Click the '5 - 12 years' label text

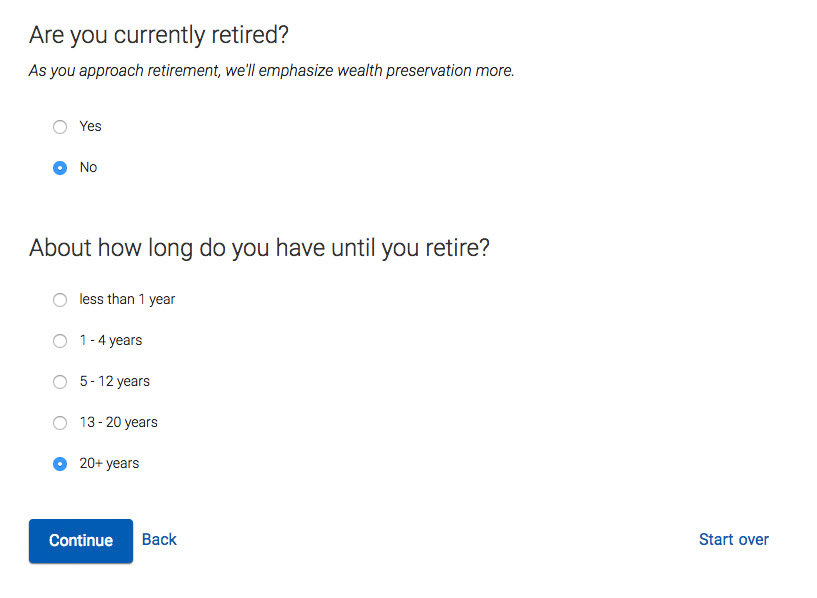[114, 382]
